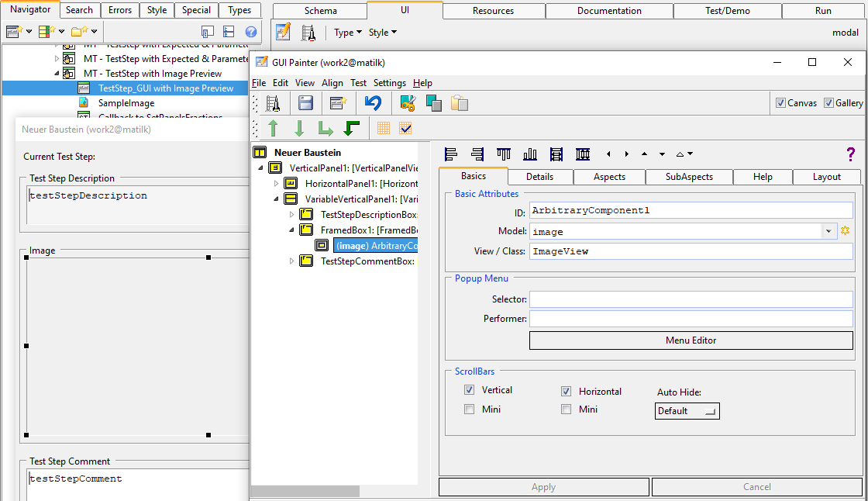Click the align left edges icon

point(452,154)
